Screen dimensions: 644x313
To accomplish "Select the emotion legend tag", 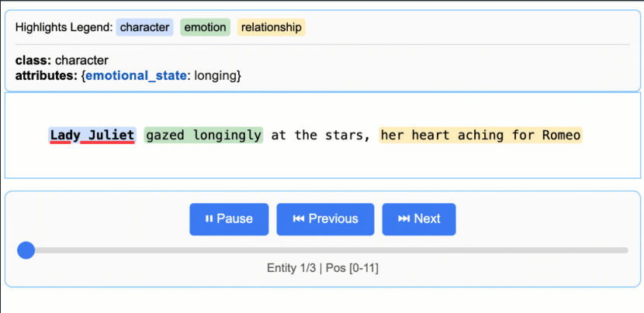I will click(x=205, y=27).
